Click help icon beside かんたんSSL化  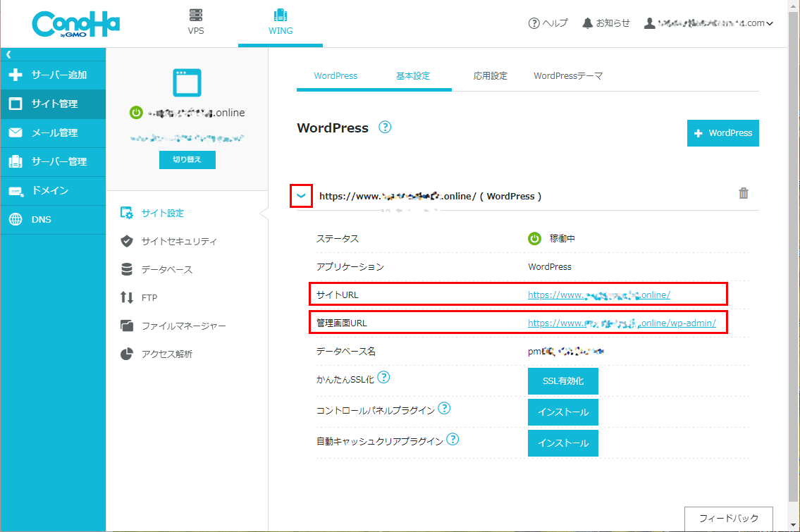pos(383,377)
